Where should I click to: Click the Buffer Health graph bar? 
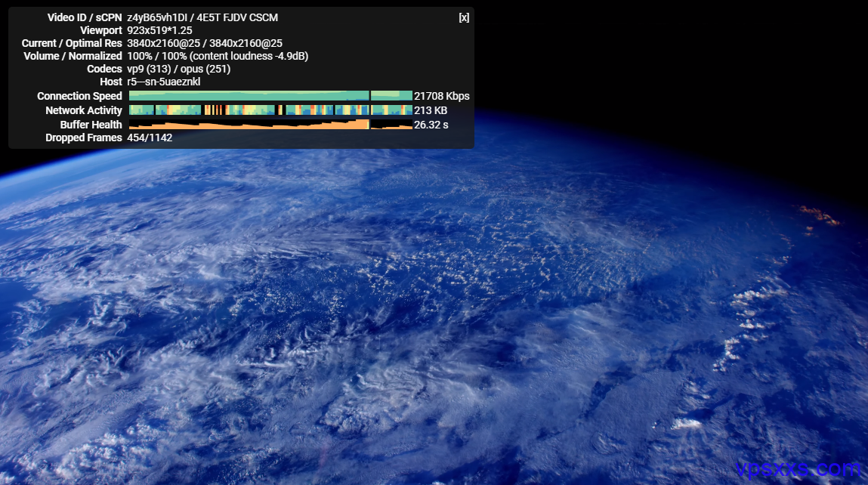point(270,125)
